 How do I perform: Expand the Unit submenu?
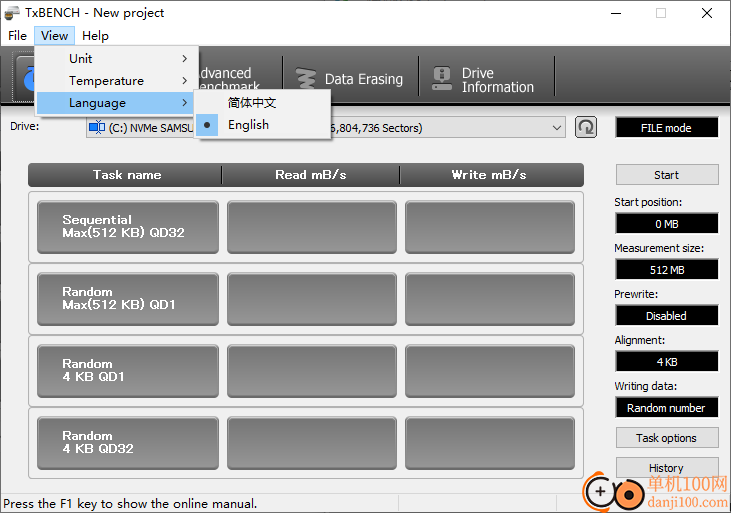coord(117,59)
